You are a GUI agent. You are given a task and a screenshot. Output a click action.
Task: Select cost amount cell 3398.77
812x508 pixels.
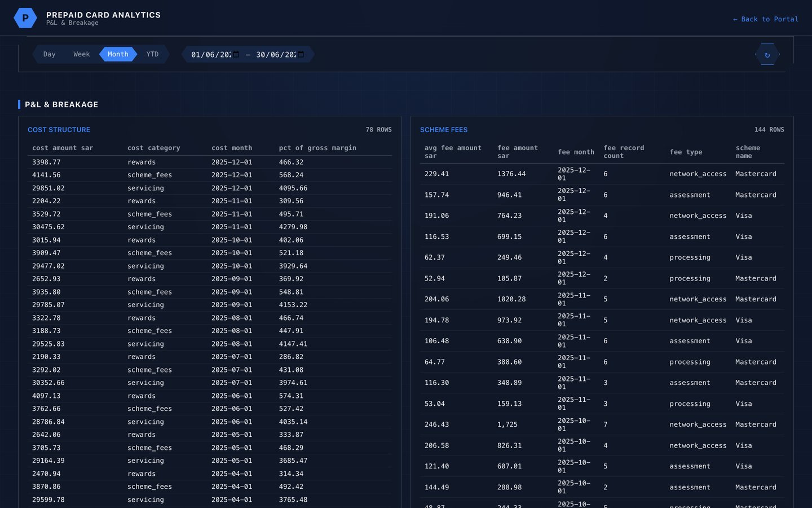[46, 162]
